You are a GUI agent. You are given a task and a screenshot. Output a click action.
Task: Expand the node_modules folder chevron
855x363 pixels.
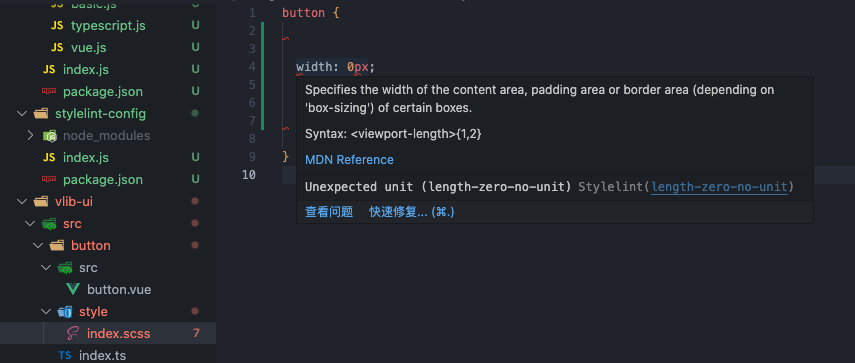(x=30, y=135)
